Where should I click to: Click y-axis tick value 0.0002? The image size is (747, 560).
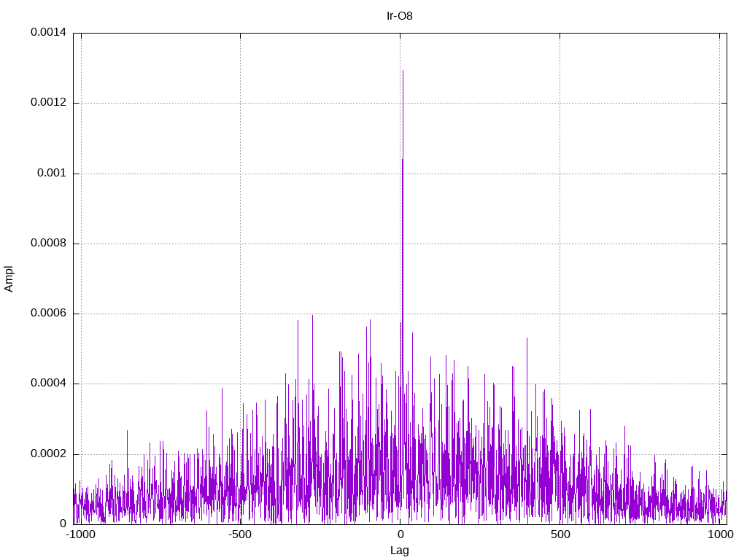[x=49, y=454]
